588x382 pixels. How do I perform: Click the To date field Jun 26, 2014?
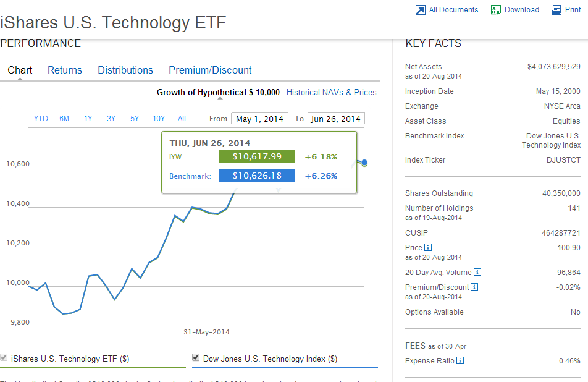coord(335,119)
